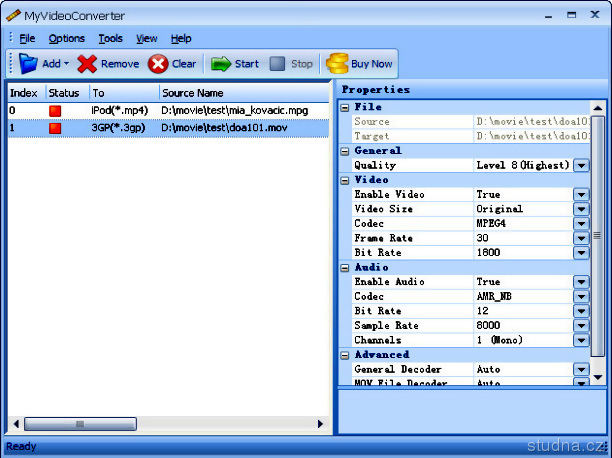This screenshot has height=458, width=612.
Task: Open the Enable Video dropdown
Action: click(x=581, y=195)
